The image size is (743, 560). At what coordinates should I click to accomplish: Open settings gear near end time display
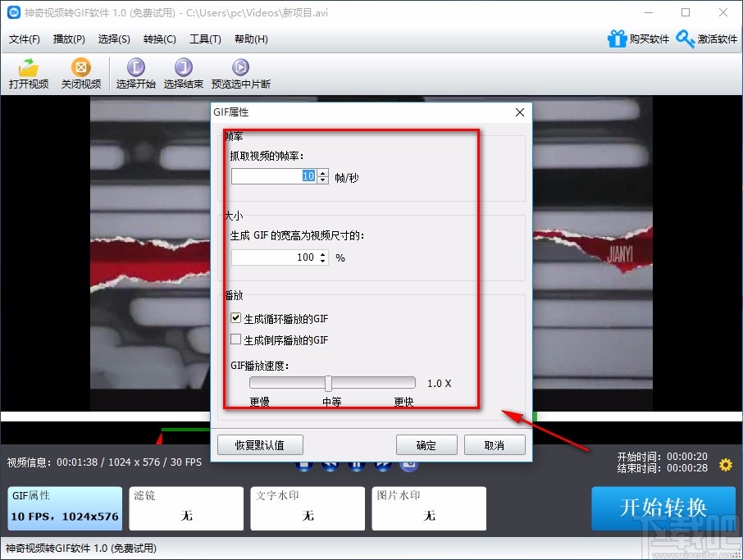pos(725,465)
